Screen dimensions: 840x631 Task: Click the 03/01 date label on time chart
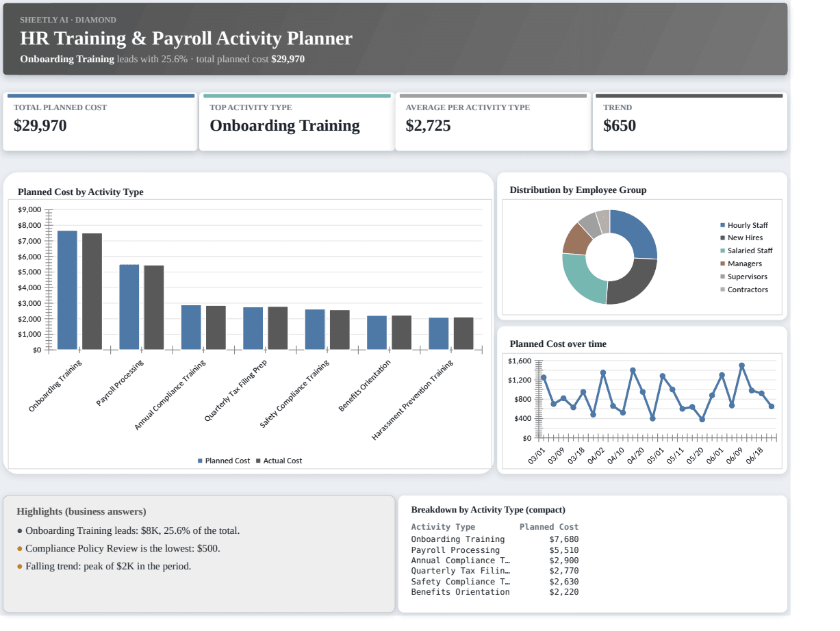pyautogui.click(x=537, y=456)
